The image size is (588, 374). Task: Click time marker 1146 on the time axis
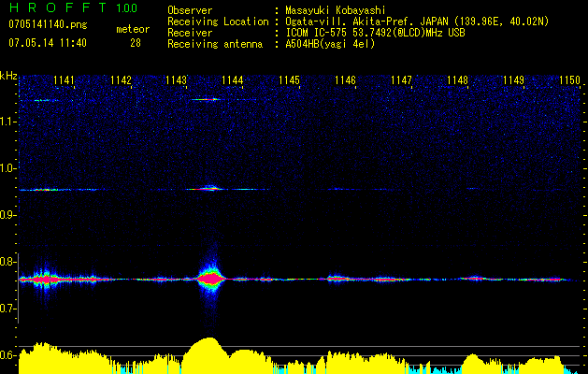(345, 80)
